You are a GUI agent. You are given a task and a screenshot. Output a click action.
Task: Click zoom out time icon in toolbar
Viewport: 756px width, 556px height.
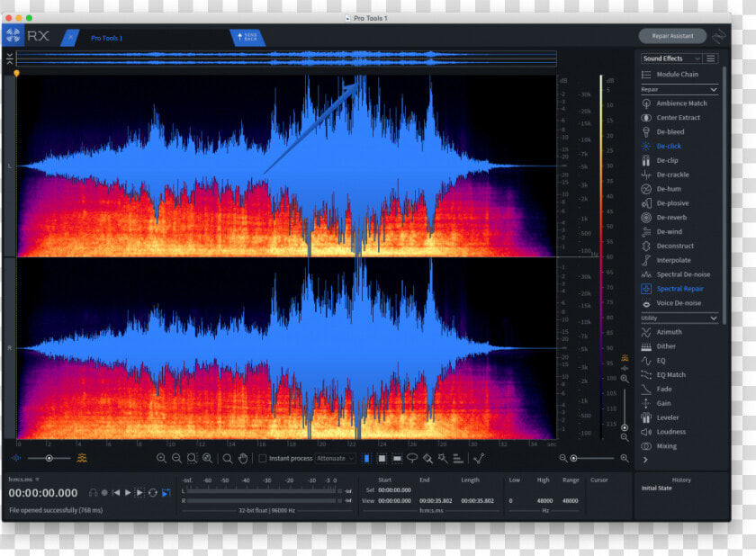click(x=177, y=458)
